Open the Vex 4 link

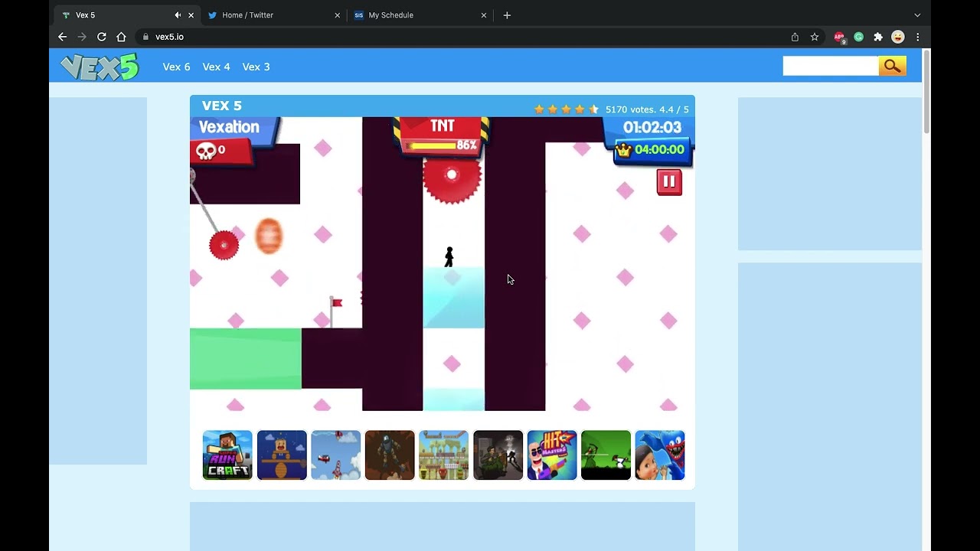click(216, 67)
